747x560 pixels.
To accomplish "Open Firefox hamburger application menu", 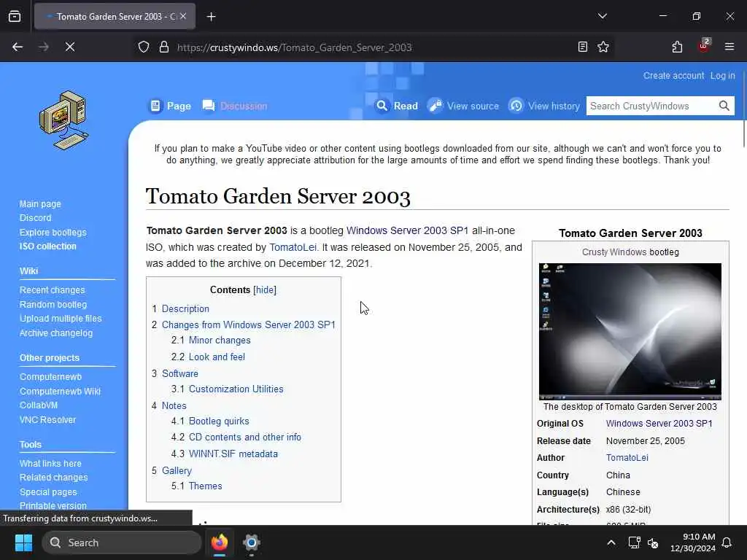I will (x=729, y=47).
